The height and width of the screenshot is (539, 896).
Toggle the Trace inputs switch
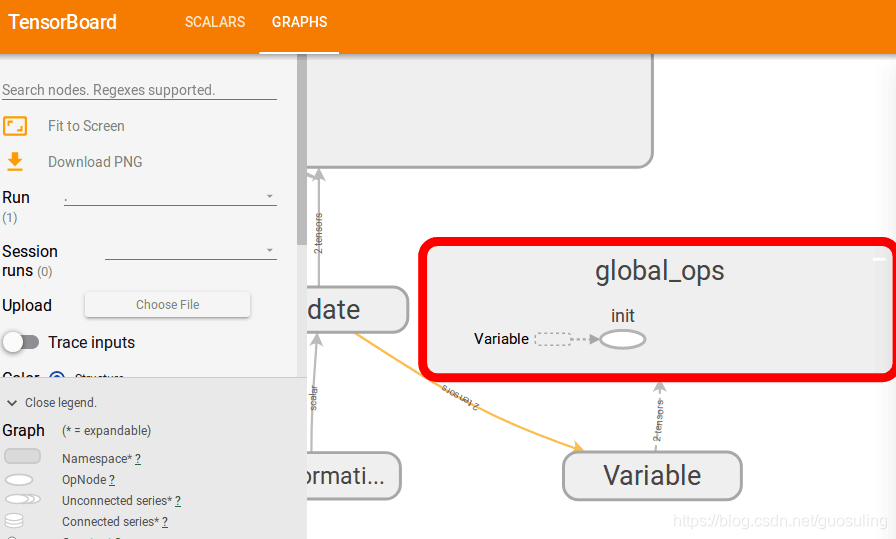[21, 342]
